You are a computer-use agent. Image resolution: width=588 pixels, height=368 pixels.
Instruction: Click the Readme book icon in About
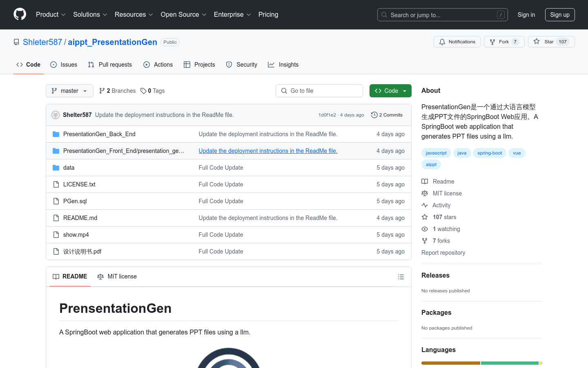click(x=425, y=182)
